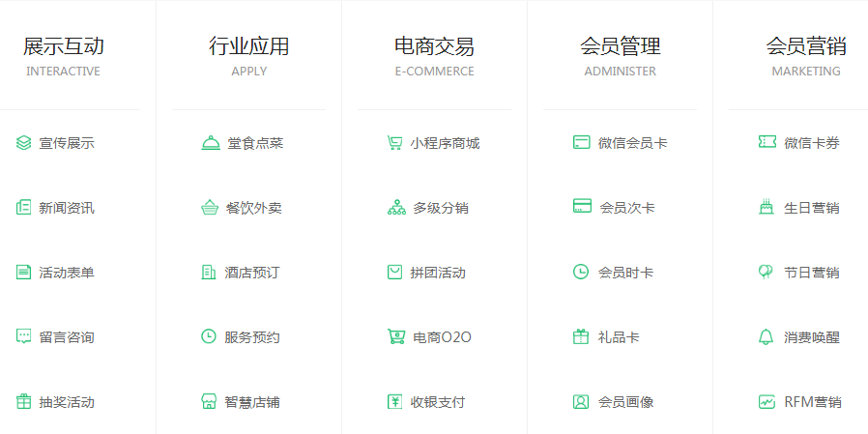The image size is (868, 434).
Task: Go to 拼团活动 feature page
Action: click(x=438, y=273)
